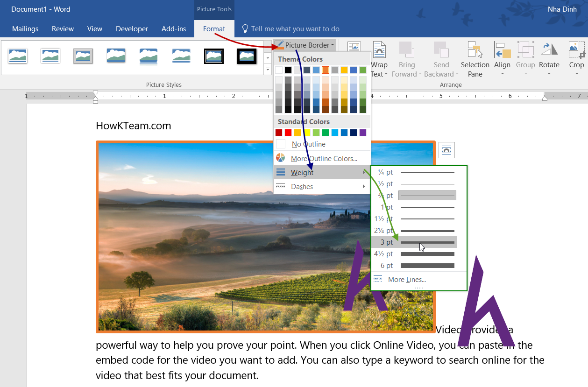Go to the Add-ins tab
Image resolution: width=588 pixels, height=387 pixels.
(x=174, y=29)
